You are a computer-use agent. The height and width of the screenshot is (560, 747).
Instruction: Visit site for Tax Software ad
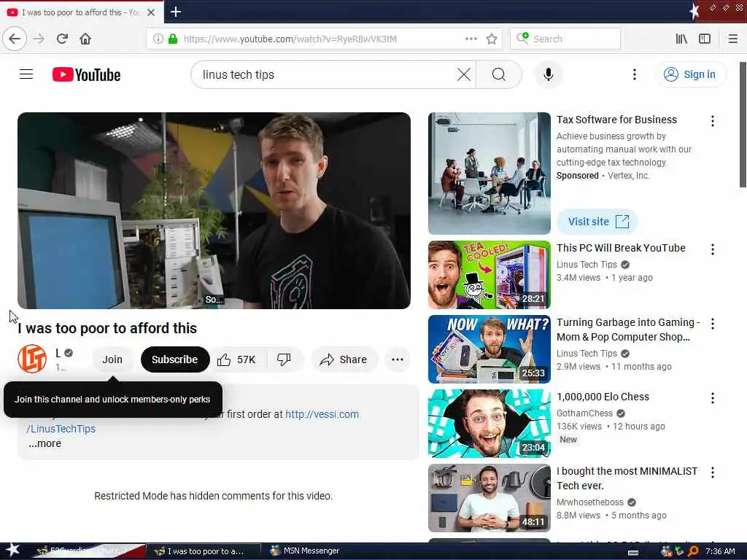click(x=597, y=222)
